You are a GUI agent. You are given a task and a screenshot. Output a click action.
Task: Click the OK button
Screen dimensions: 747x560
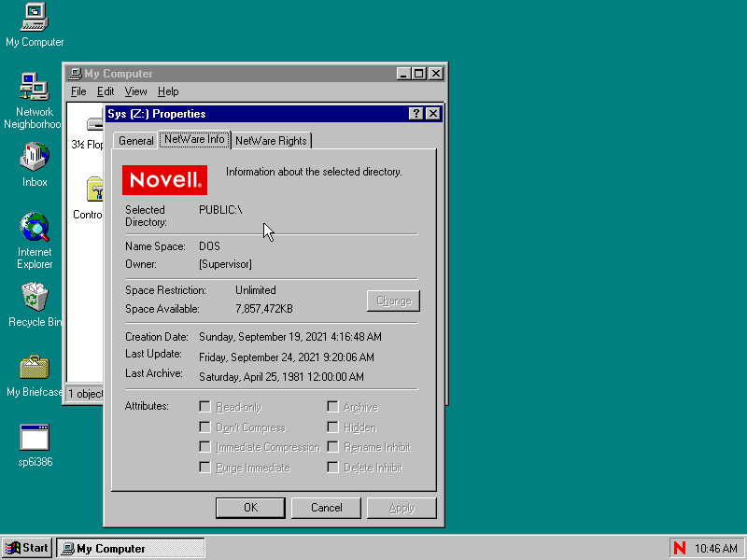pyautogui.click(x=250, y=508)
